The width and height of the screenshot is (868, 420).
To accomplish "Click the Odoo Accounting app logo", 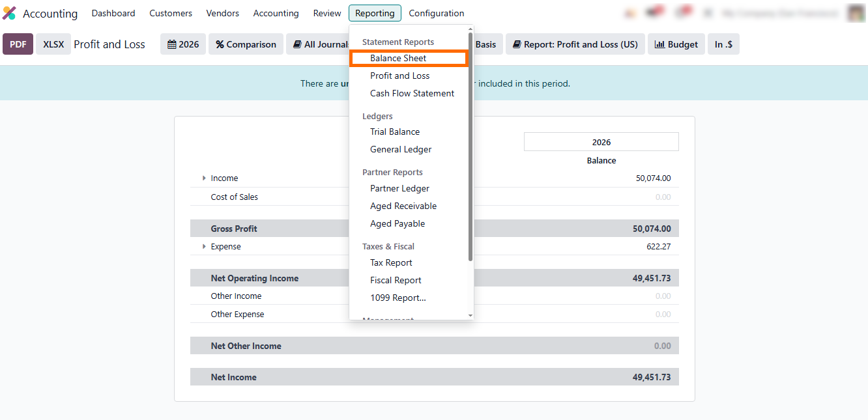I will (9, 13).
